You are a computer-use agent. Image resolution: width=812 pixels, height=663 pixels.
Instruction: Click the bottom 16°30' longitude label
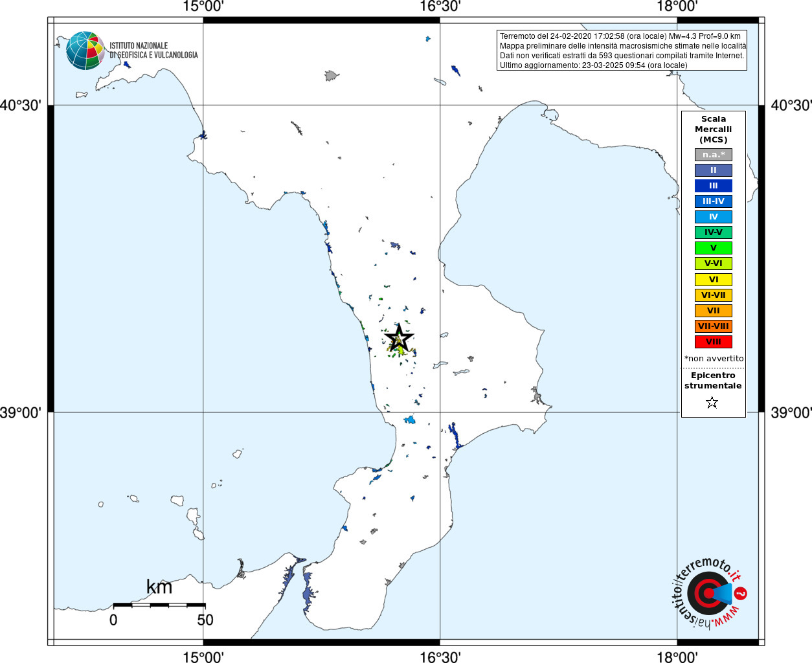coord(440,657)
